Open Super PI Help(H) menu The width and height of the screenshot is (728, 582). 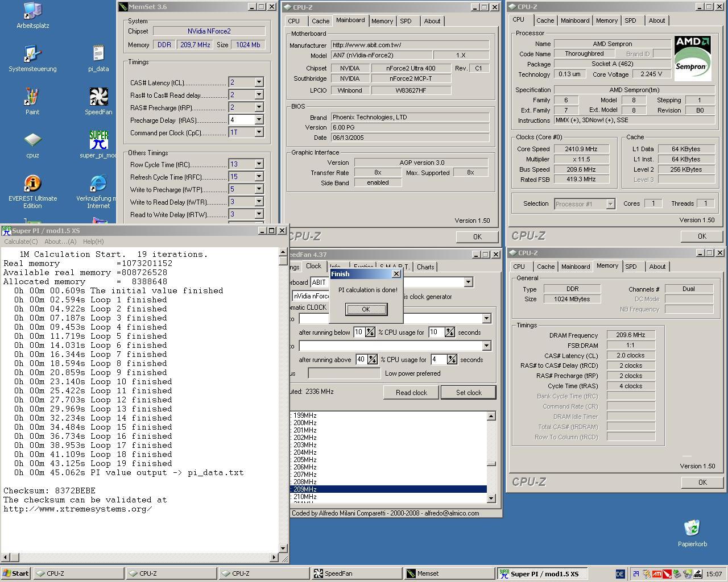click(93, 242)
